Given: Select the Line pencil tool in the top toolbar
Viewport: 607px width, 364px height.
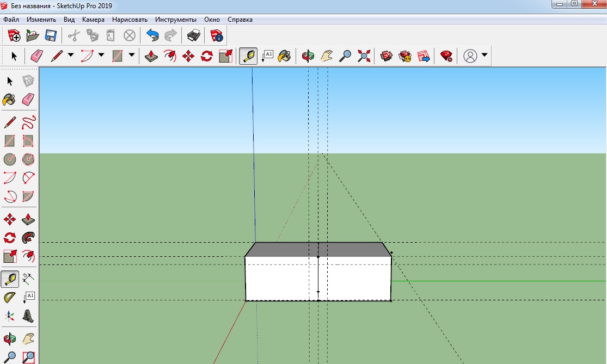Looking at the screenshot, I should (57, 56).
